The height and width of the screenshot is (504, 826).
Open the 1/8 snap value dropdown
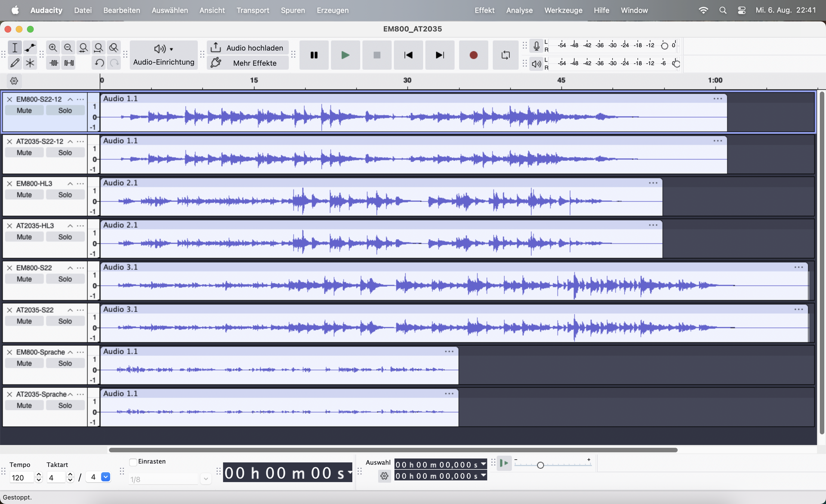point(206,479)
